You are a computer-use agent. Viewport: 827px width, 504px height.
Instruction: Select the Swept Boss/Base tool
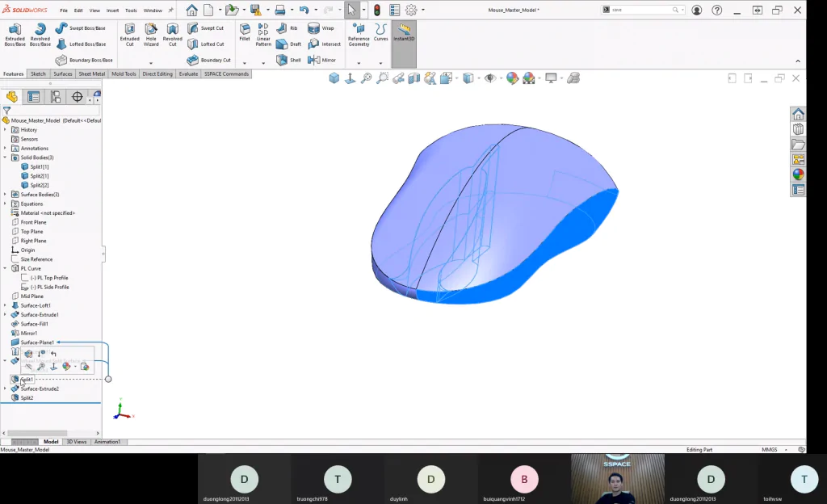80,28
